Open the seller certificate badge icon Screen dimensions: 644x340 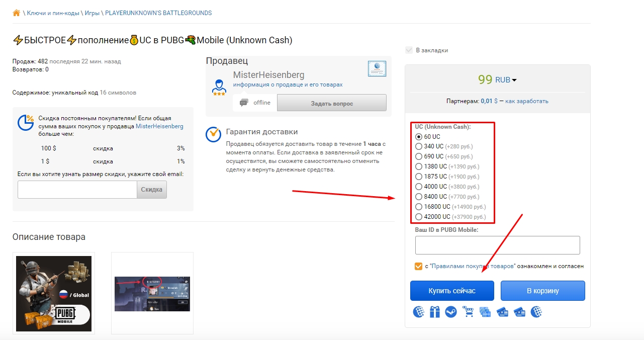coord(377,68)
